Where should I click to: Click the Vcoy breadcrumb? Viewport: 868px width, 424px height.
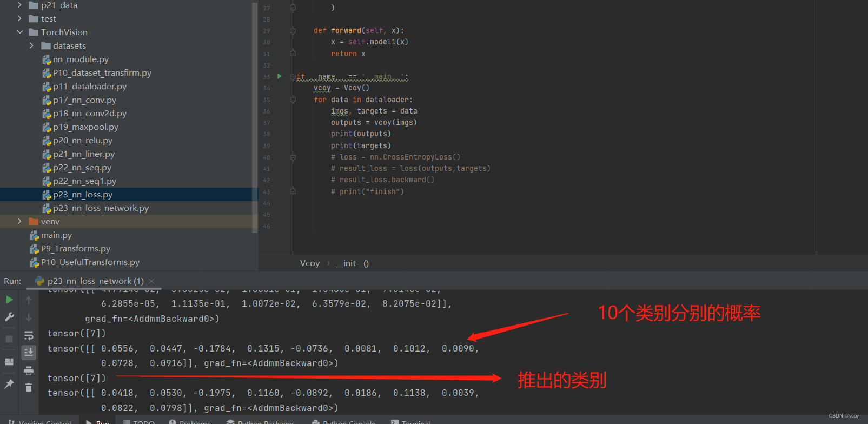coord(310,263)
